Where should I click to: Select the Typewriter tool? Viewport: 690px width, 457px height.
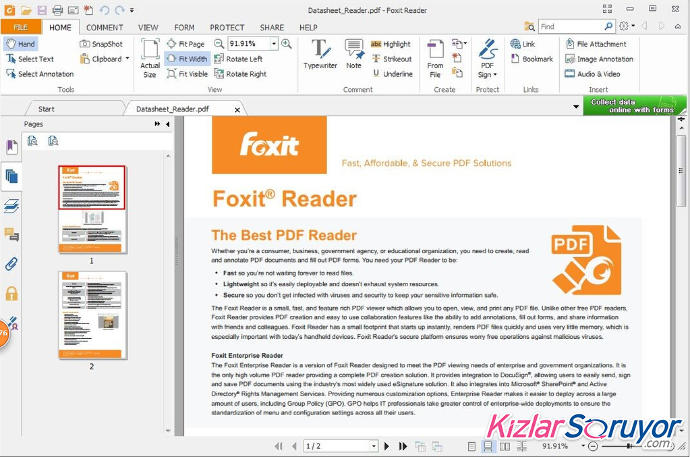(x=320, y=54)
